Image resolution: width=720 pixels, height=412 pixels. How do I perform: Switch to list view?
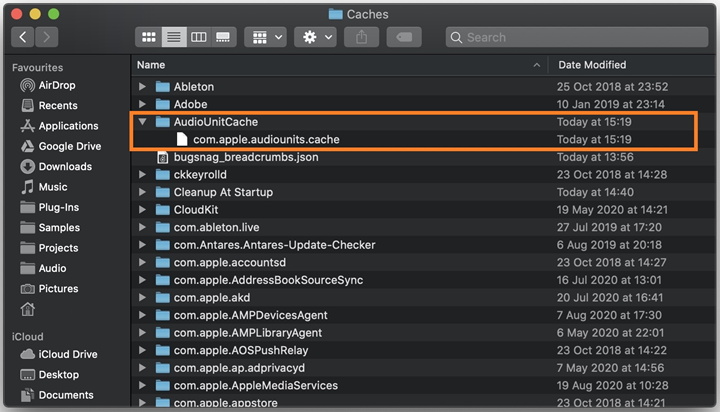pos(174,37)
